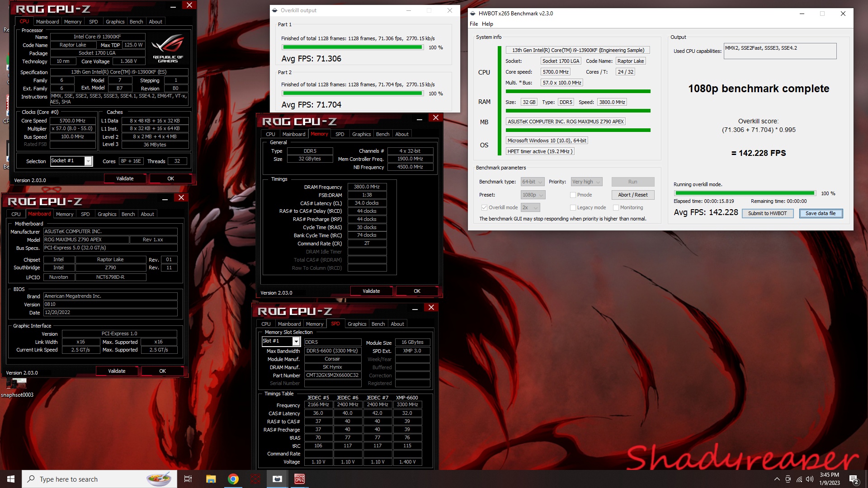Screen dimensions: 868x488
Task: Click the Running overkill mode progress bar
Action: (x=745, y=193)
